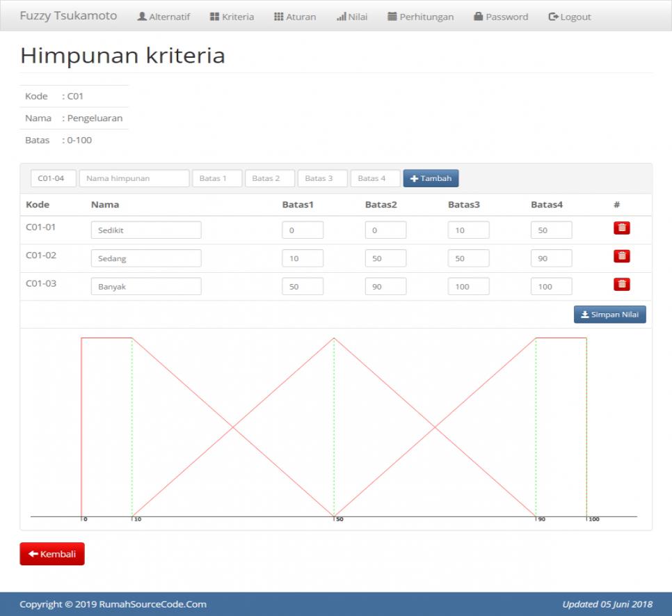Delete the Sedikit row via trash icon
The image size is (672, 616).
621,228
